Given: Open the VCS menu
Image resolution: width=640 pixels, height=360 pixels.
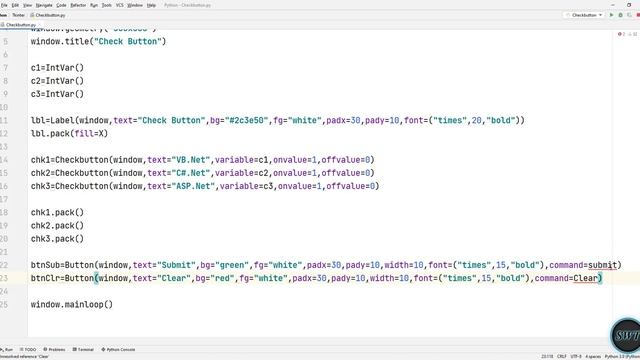Looking at the screenshot, I should [120, 5].
